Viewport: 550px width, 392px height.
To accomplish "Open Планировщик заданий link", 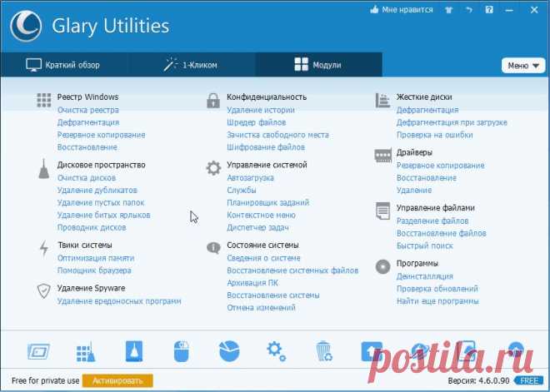I will click(x=267, y=203).
